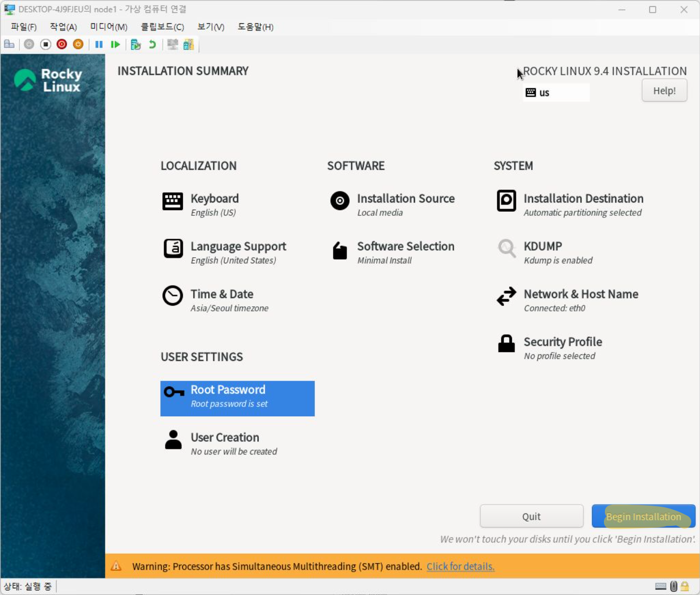Viewport: 700px width, 595px height.
Task: Click the keyboard icon in the status bar
Action: pyautogui.click(x=661, y=586)
